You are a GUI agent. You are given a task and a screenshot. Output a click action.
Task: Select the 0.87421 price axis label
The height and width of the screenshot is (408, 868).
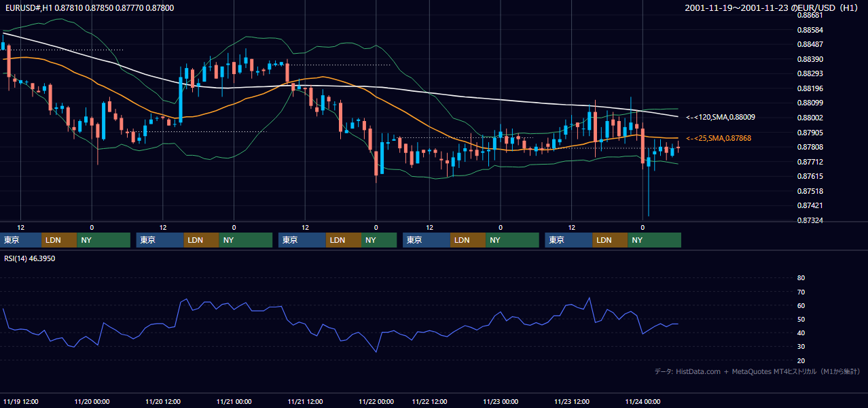810,205
